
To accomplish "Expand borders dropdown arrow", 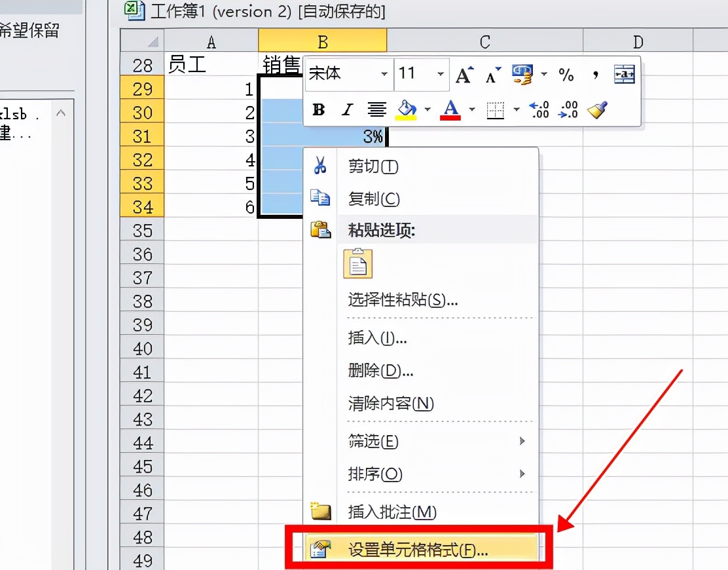I will (x=517, y=110).
